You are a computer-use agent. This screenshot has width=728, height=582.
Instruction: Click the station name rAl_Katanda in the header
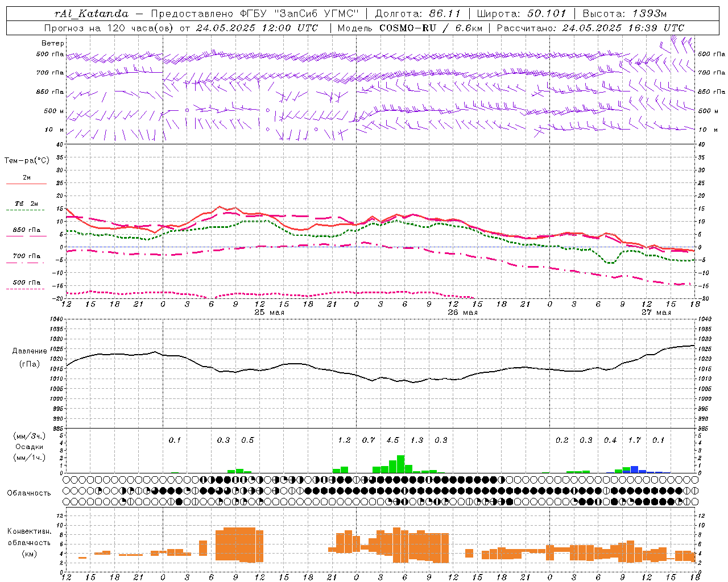tap(92, 14)
